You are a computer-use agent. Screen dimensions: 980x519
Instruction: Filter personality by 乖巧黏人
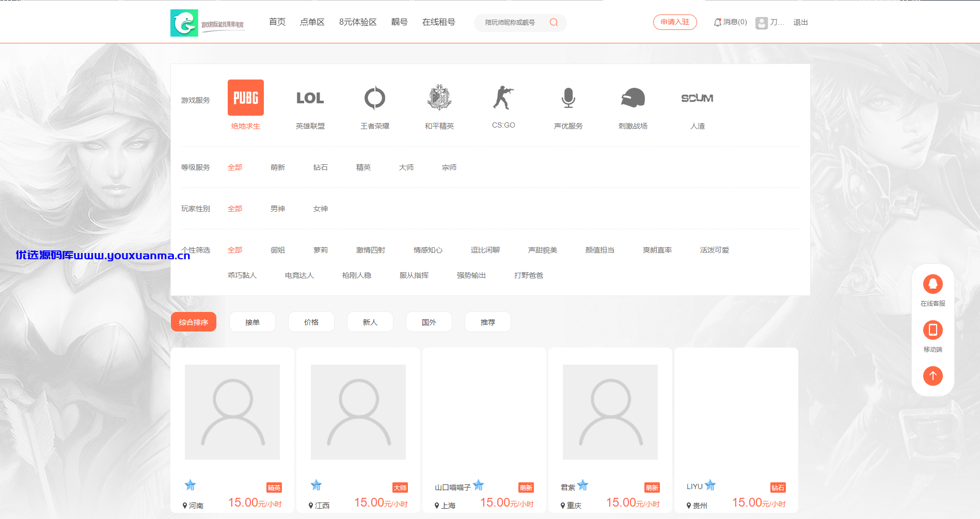tap(242, 275)
